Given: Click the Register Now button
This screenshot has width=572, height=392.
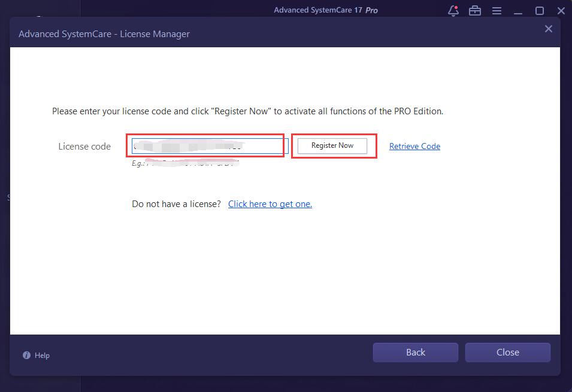Looking at the screenshot, I should [332, 146].
